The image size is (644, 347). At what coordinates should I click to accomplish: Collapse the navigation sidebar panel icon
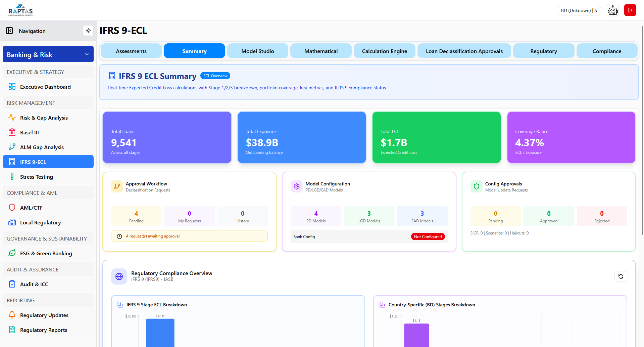[x=9, y=31]
